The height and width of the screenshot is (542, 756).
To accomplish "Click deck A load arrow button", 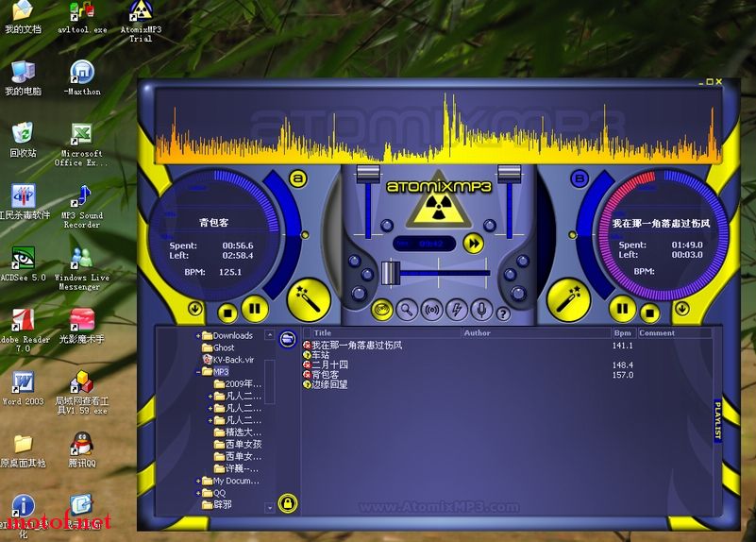I will [x=195, y=308].
